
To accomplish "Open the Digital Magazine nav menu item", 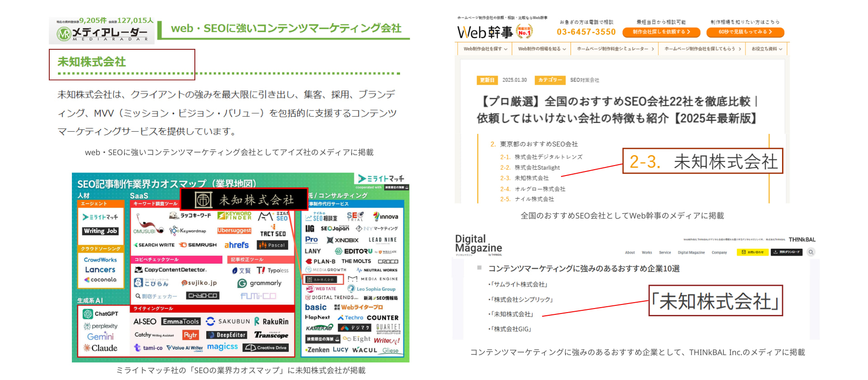I will (691, 252).
